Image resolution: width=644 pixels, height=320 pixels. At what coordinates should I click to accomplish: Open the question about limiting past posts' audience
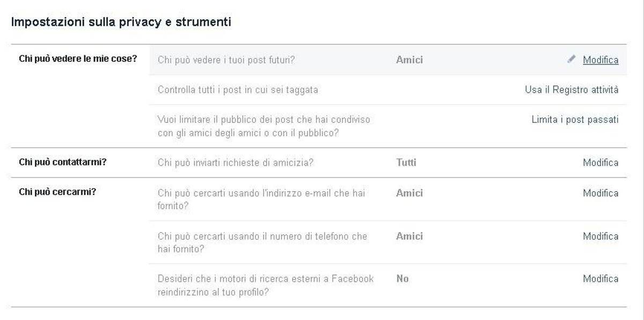pos(264,126)
